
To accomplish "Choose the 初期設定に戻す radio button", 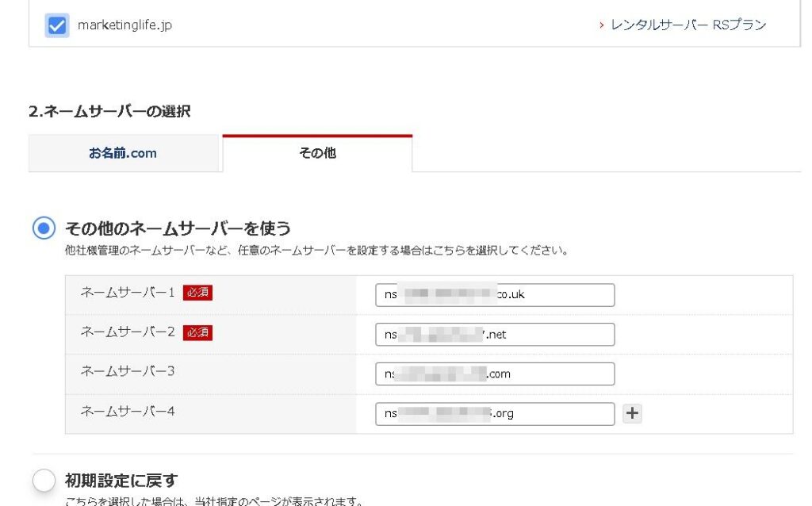I will click(44, 481).
